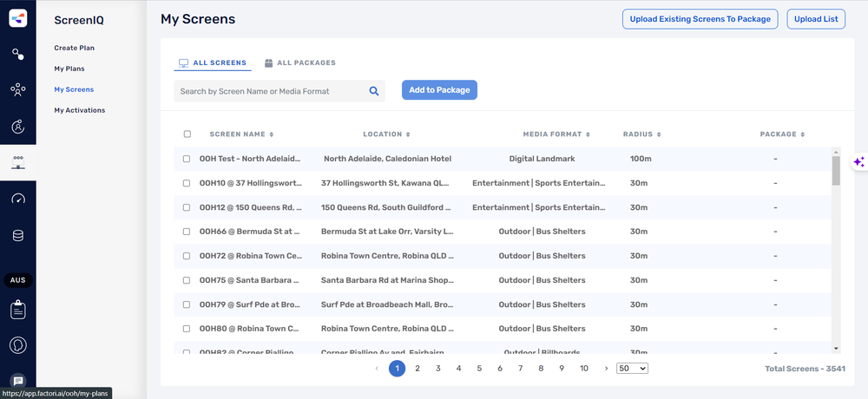Click the Upload List button

coord(816,19)
